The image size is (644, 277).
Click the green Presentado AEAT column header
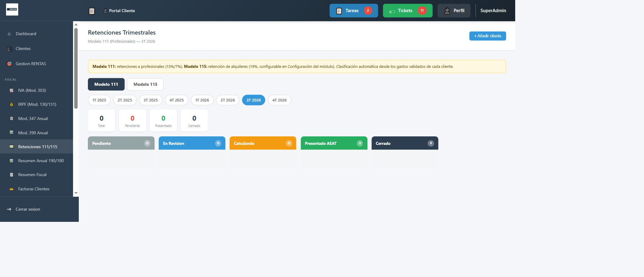[x=334, y=143]
